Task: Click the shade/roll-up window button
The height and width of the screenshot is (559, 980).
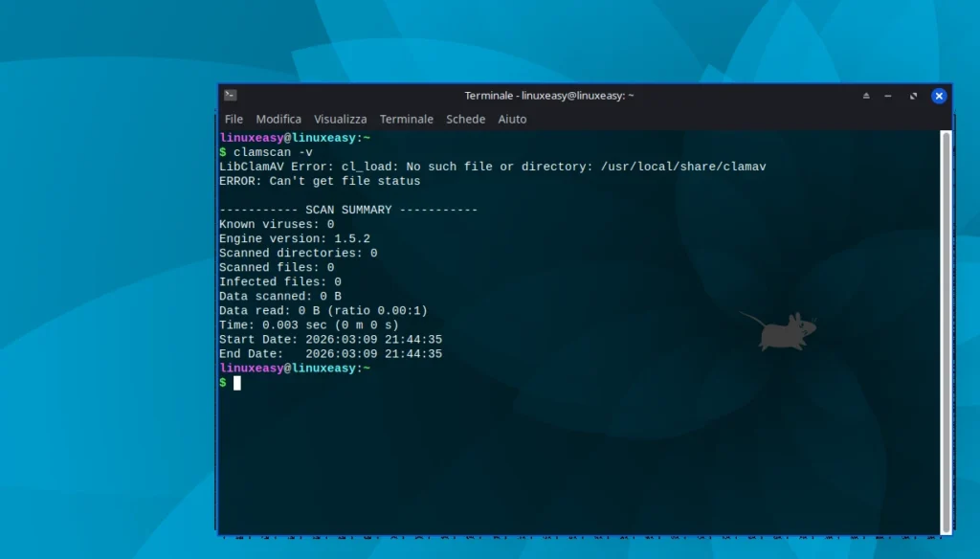Action: tap(866, 96)
